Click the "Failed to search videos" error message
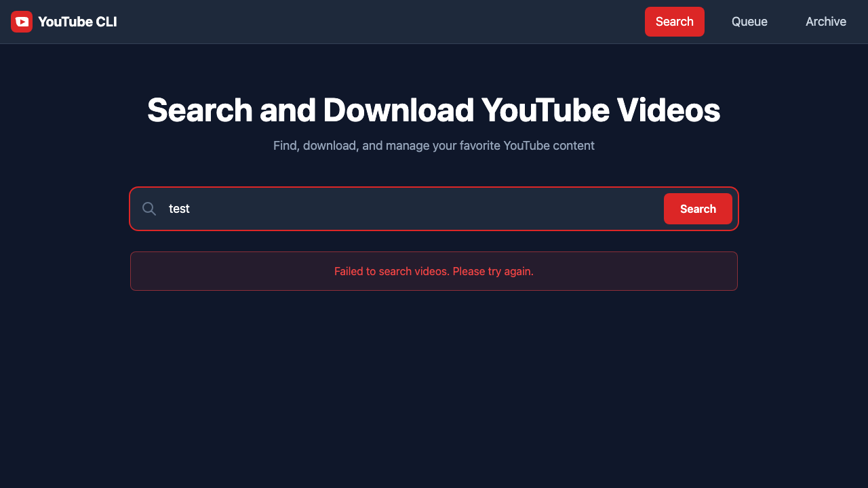Image resolution: width=868 pixels, height=488 pixels. tap(434, 271)
